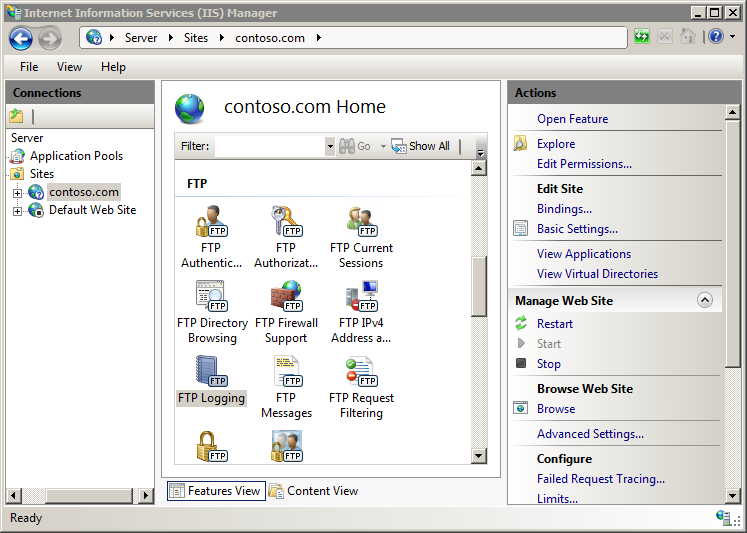The image size is (747, 533).
Task: Open the Help icon dropdown arrow
Action: point(732,36)
